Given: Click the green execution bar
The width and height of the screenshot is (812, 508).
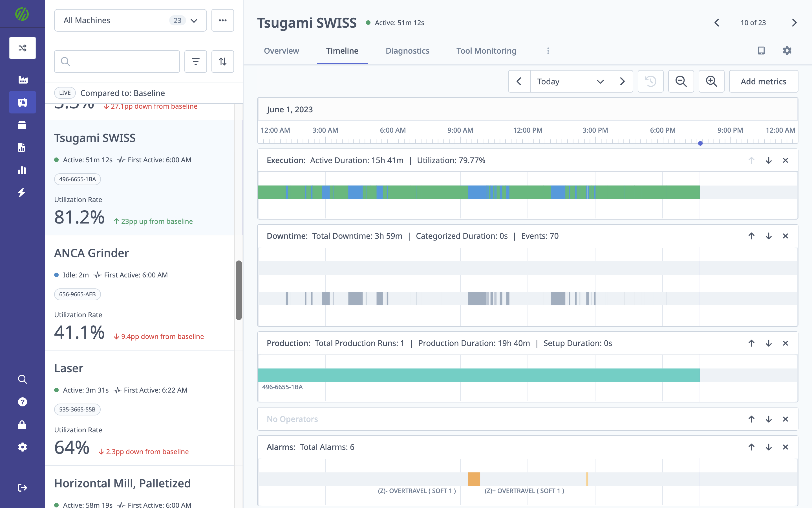Looking at the screenshot, I should click(479, 192).
